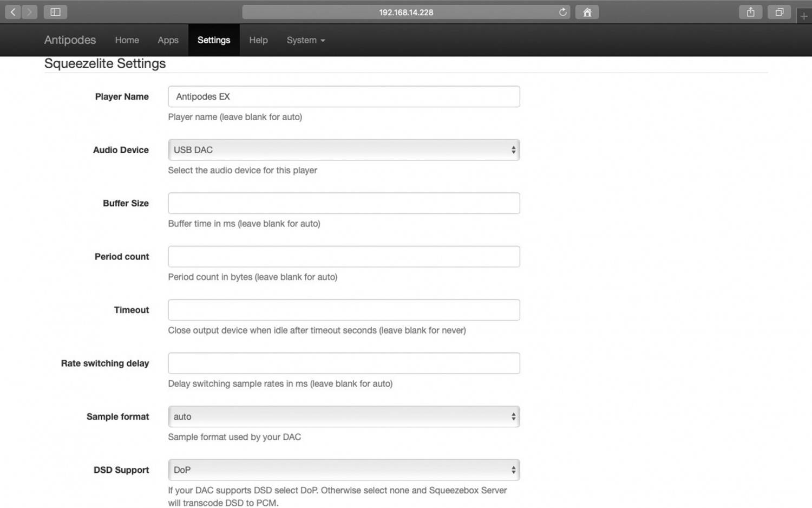Click the hint 'Player name (leave blank for auto)'

[x=235, y=117]
